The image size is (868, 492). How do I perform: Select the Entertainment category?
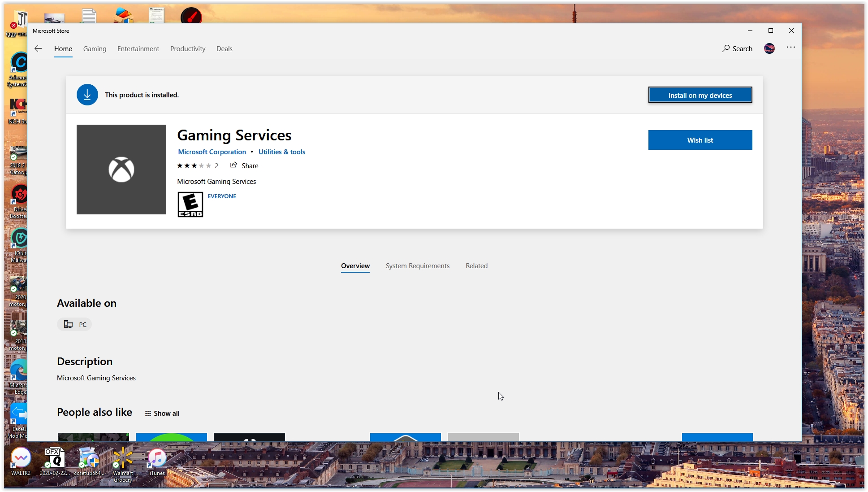tap(138, 48)
